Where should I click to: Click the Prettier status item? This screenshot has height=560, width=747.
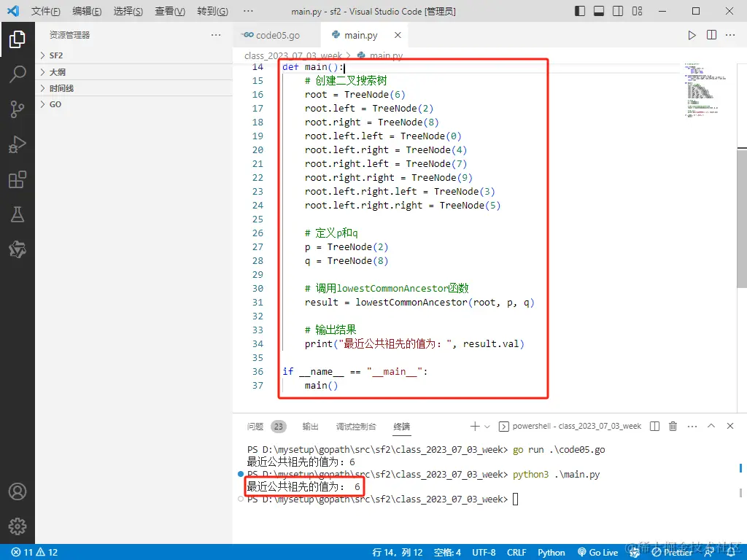(672, 553)
